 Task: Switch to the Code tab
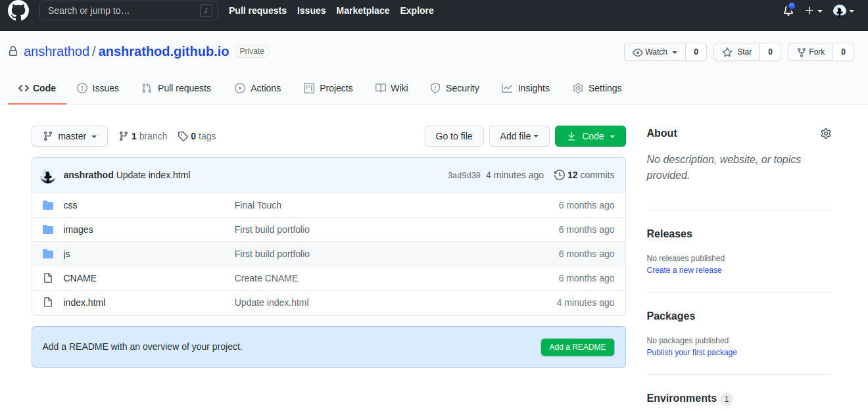37,88
